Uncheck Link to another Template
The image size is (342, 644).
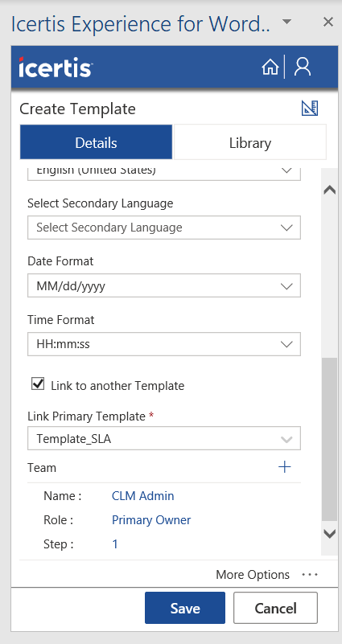38,384
